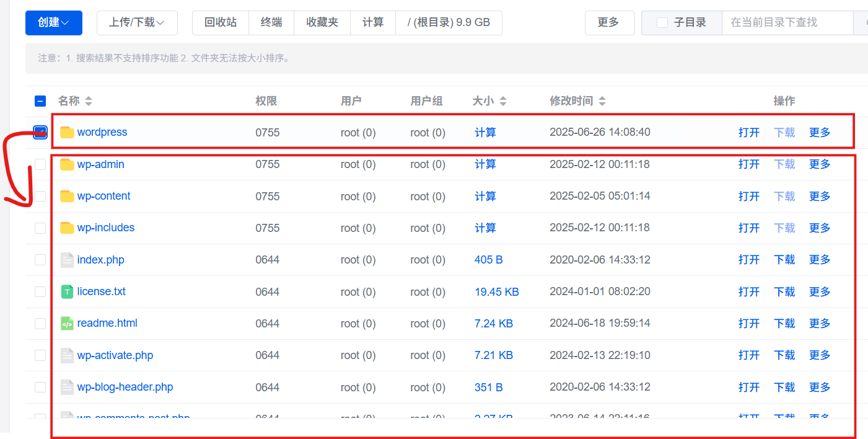Image resolution: width=868 pixels, height=439 pixels.
Task: Click the wp-includes folder icon
Action: click(67, 228)
